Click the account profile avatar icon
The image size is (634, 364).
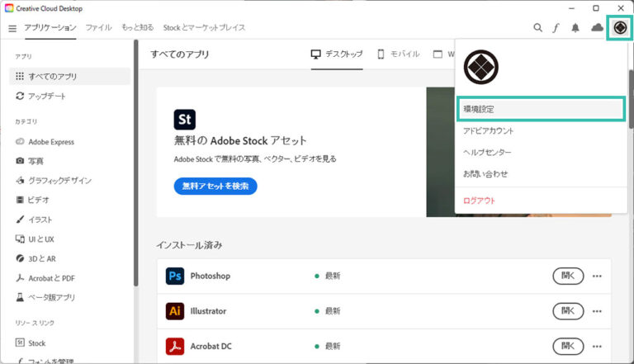click(620, 28)
